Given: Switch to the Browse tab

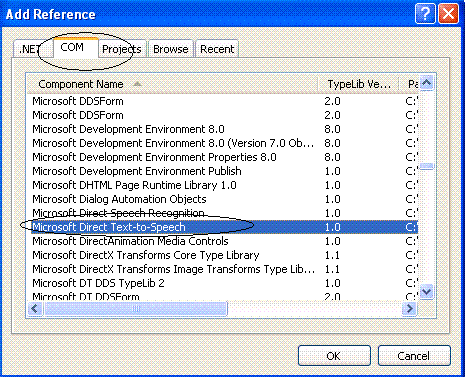Looking at the screenshot, I should pyautogui.click(x=171, y=49).
